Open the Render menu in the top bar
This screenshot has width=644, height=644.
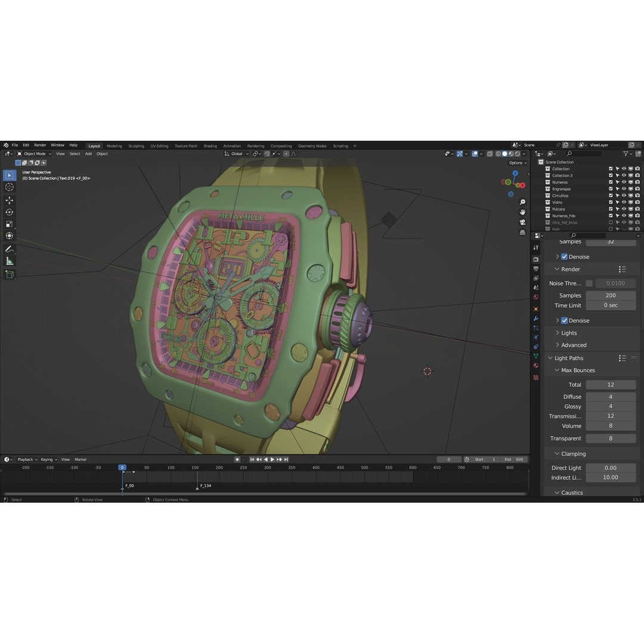coord(40,145)
